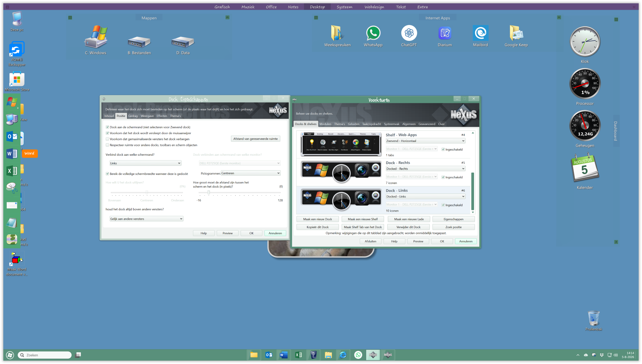Switch to the Inhoud tab

click(x=109, y=116)
